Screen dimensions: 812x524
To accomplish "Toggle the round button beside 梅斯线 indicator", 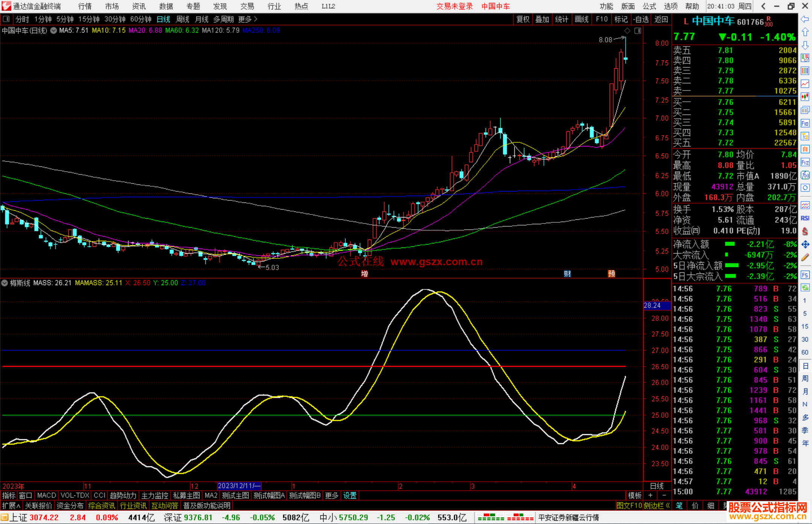I will click(5, 283).
